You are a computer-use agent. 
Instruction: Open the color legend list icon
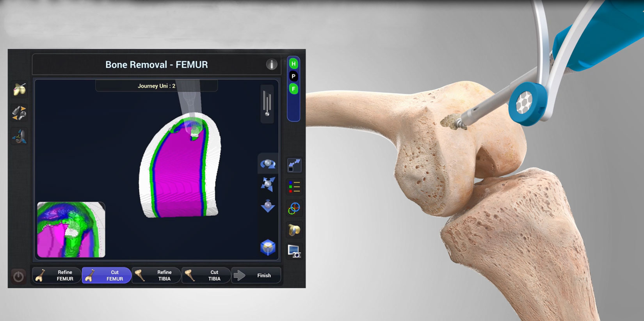[294, 187]
